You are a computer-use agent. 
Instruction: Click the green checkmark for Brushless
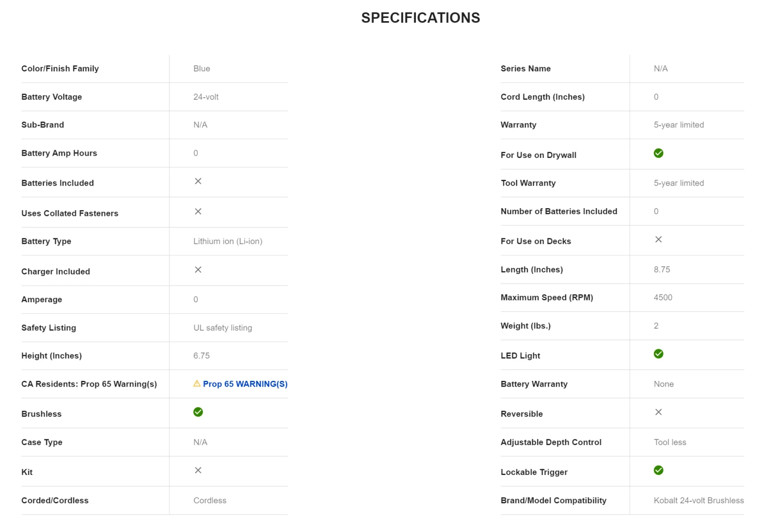click(198, 412)
